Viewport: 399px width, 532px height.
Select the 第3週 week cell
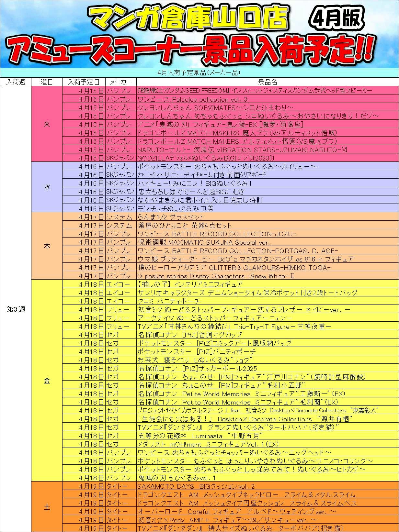[x=16, y=309]
